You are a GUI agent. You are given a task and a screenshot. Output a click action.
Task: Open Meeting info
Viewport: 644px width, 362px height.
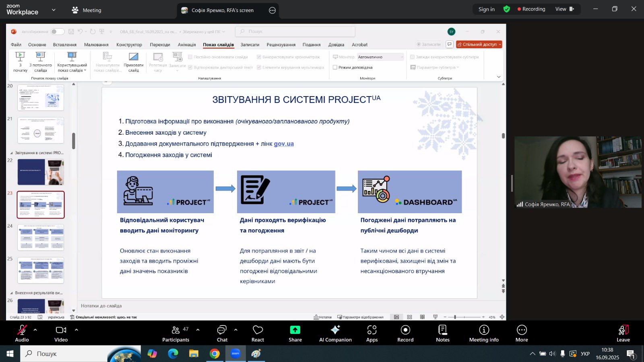(484, 330)
